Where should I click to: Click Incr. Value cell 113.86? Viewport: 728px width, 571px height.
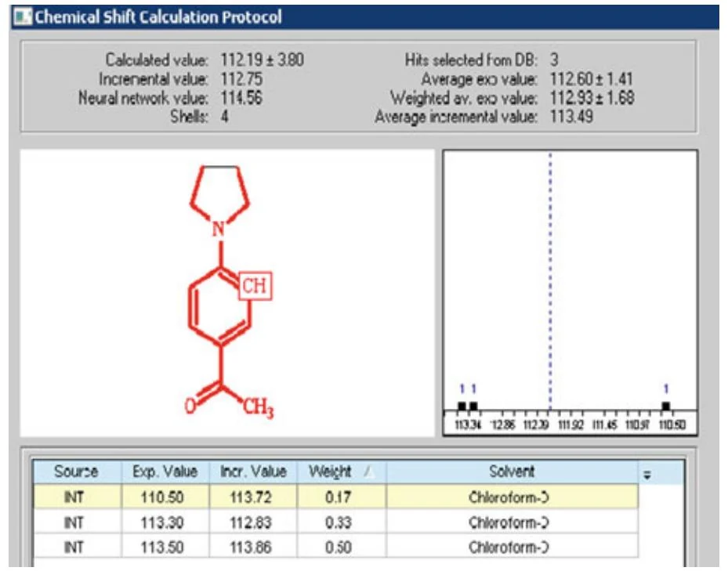point(253,547)
